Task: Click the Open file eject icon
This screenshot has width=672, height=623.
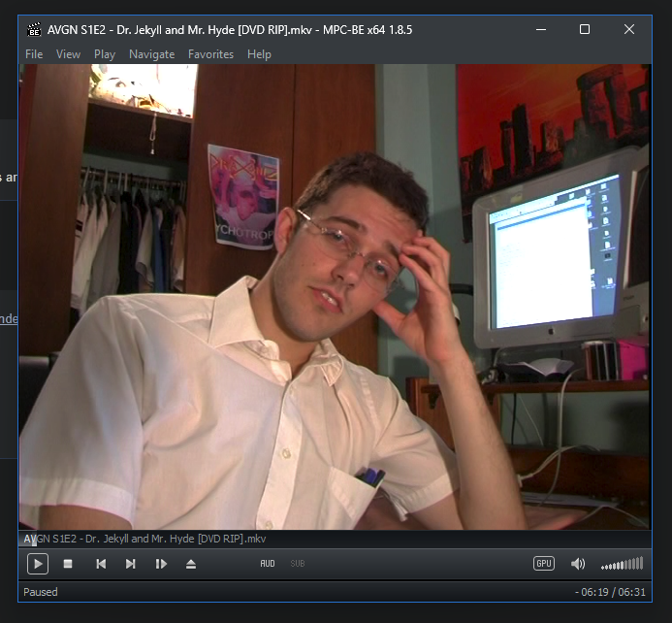Action: (x=191, y=564)
